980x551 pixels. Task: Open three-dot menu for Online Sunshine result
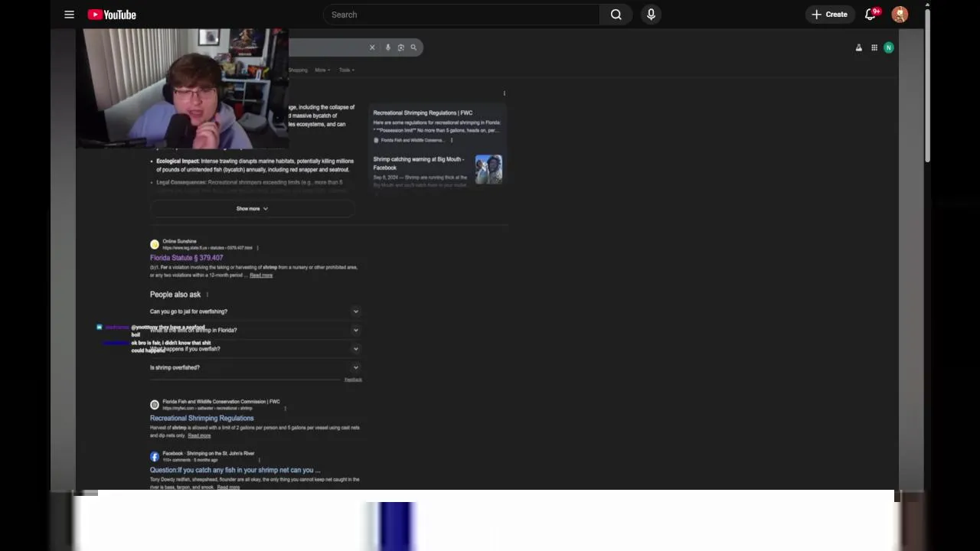pyautogui.click(x=257, y=248)
